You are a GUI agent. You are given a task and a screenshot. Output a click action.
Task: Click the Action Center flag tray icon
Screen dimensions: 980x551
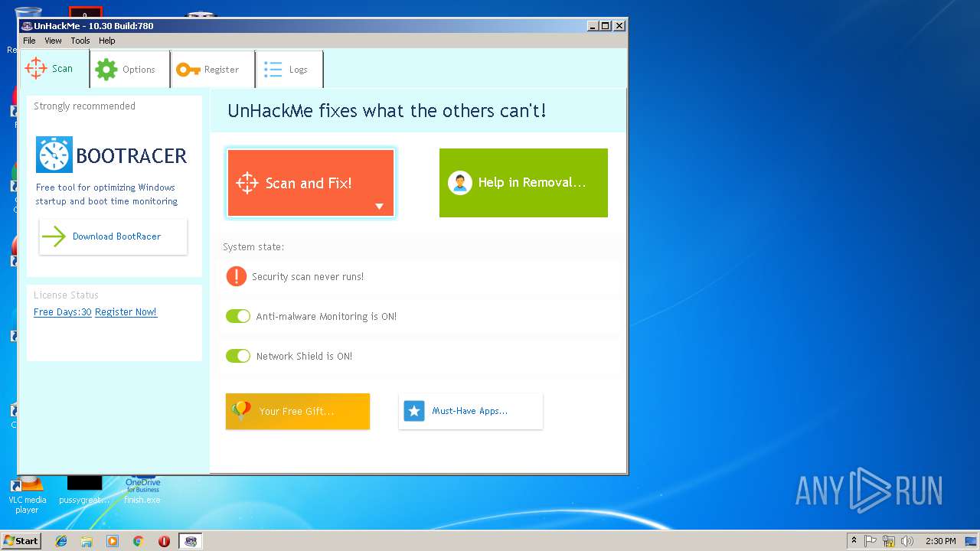click(871, 541)
